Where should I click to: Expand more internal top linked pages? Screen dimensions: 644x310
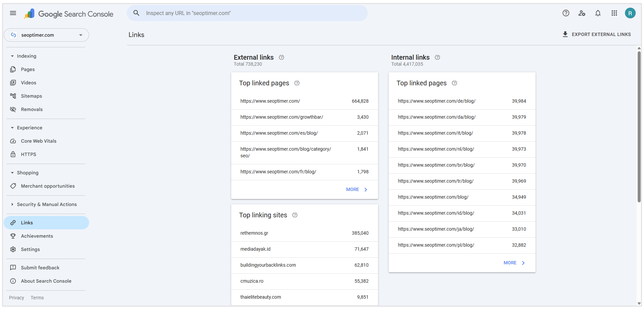pyautogui.click(x=514, y=263)
